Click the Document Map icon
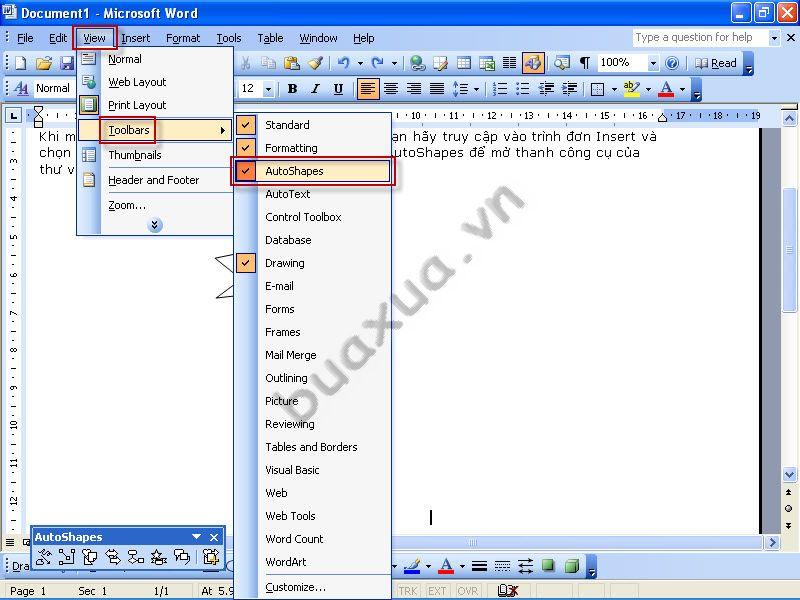Screen dimensions: 800x600 562,63
